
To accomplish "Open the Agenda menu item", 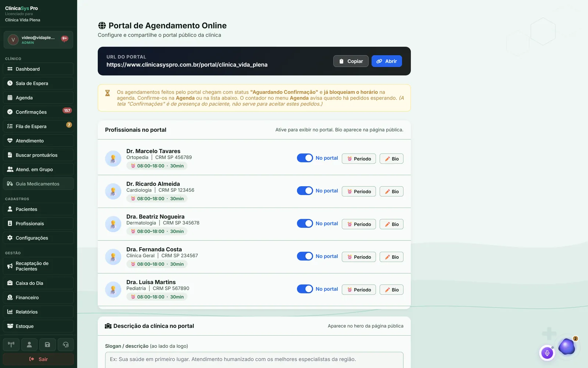I will click(x=38, y=98).
